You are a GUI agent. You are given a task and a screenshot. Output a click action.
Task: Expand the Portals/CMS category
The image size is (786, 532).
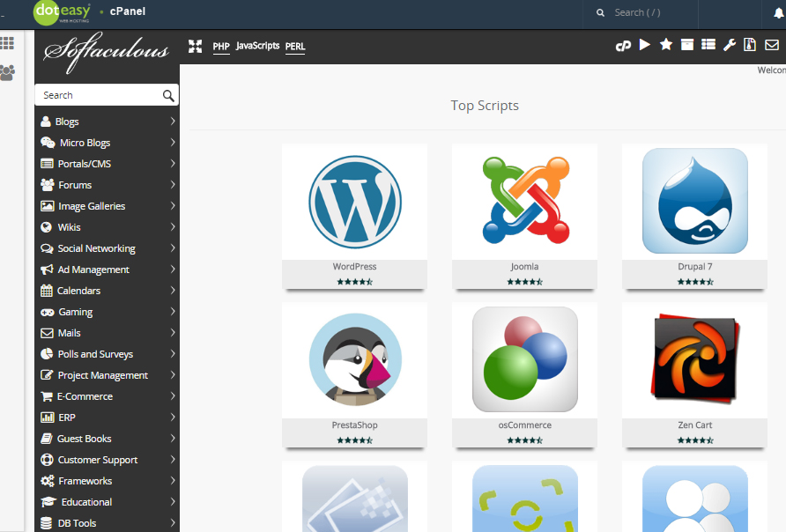(x=108, y=164)
